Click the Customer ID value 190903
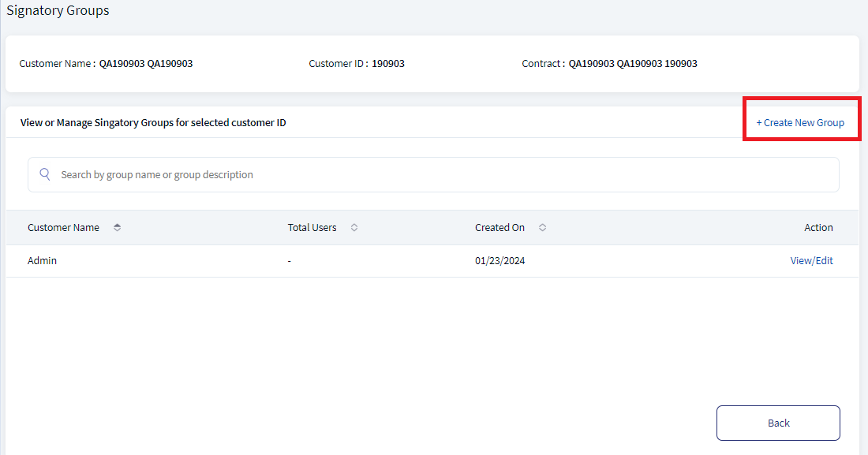Viewport: 868px width, 455px height. coord(388,64)
